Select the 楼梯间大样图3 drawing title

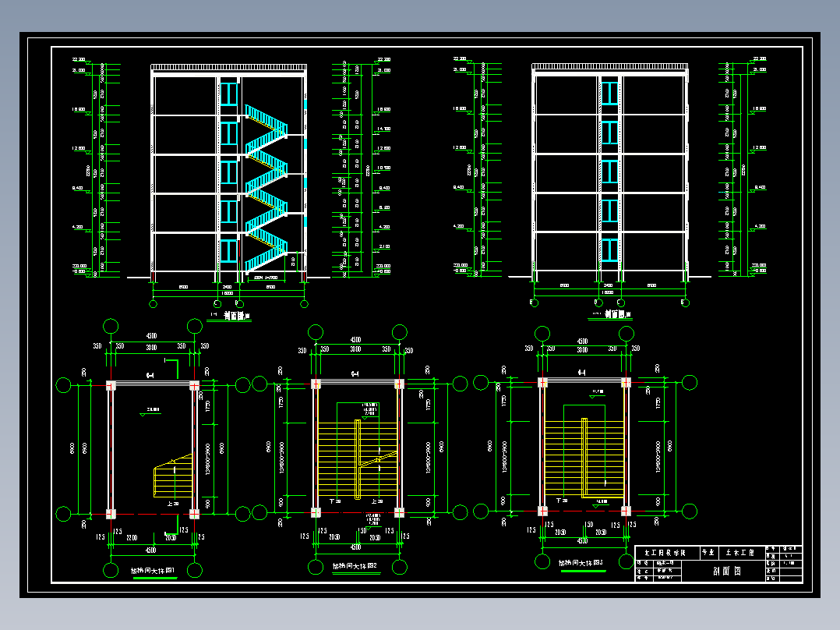tap(581, 563)
